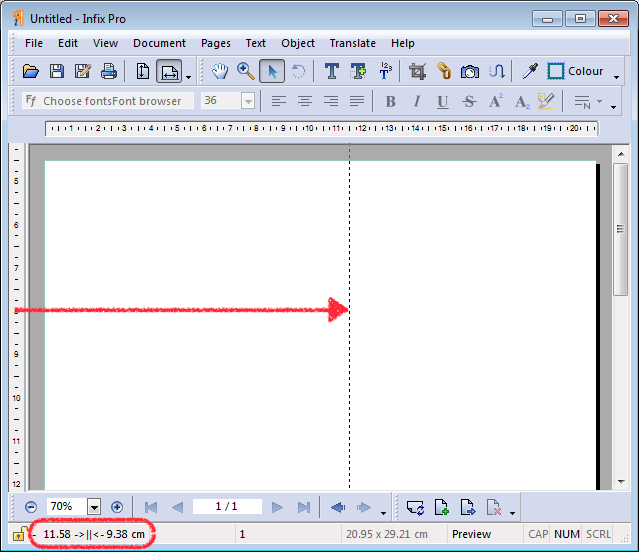Open the Document menu
This screenshot has width=639, height=552.
tap(159, 43)
